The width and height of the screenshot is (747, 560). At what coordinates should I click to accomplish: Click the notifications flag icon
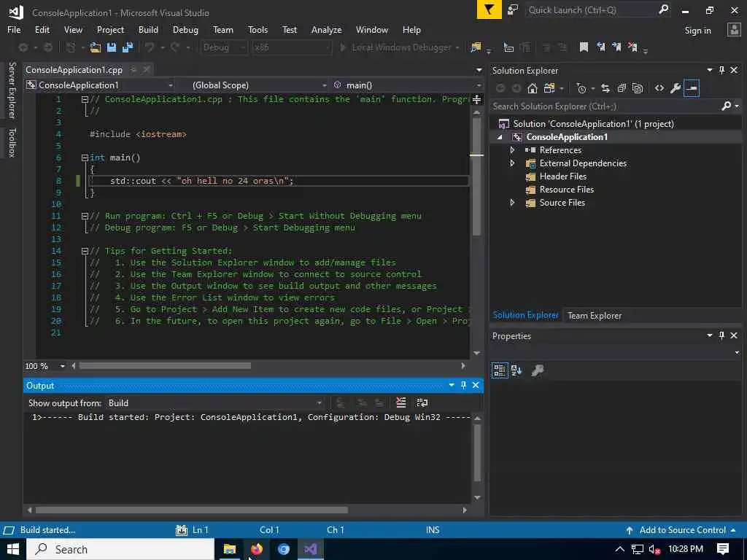pos(489,9)
